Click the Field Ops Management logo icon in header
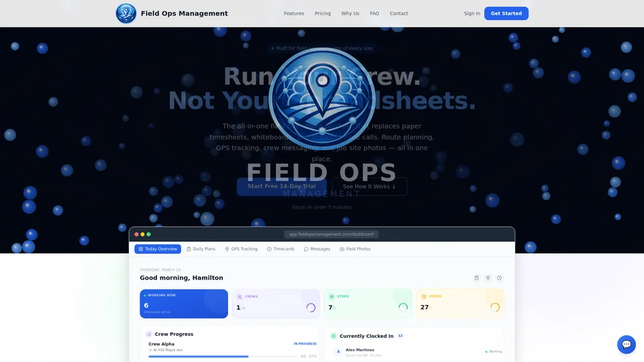Image resolution: width=644 pixels, height=362 pixels. tap(125, 13)
